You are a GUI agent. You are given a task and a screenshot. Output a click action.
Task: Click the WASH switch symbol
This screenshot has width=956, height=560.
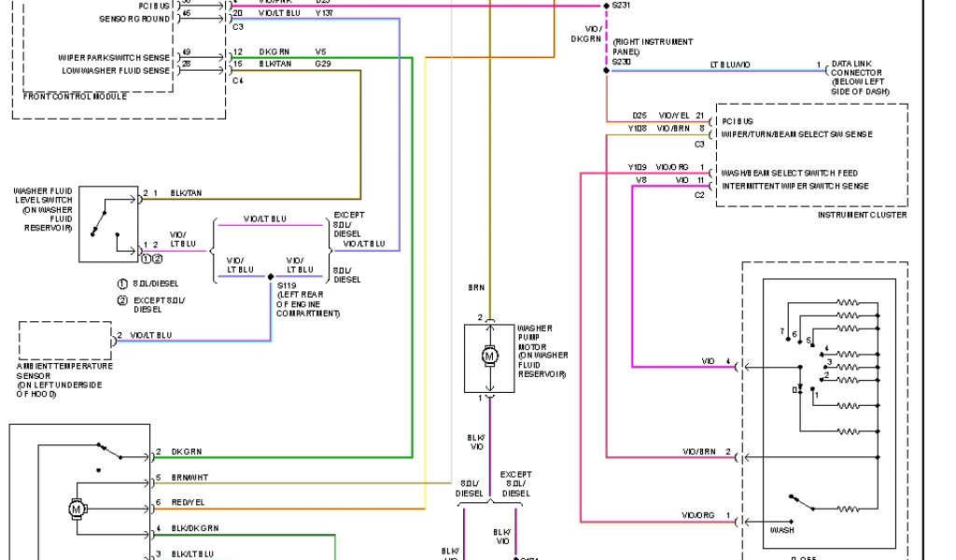point(801,502)
